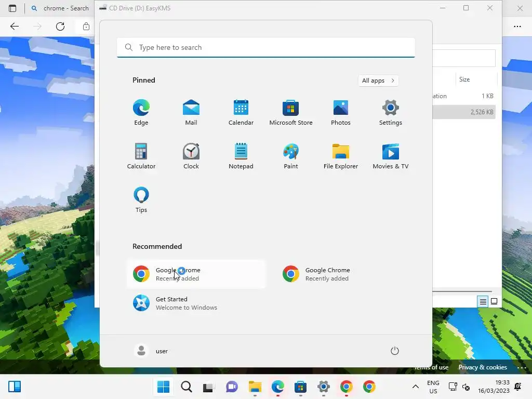Image resolution: width=532 pixels, height=399 pixels.
Task: Open Task View on taskbar
Action: [x=209, y=387]
